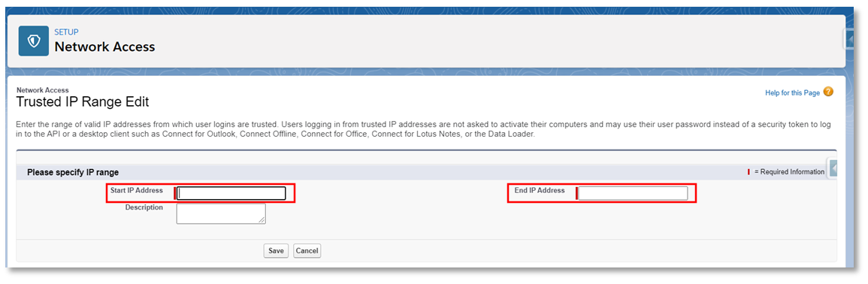868x284 pixels.
Task: Open Help for this Page link
Action: [x=792, y=93]
